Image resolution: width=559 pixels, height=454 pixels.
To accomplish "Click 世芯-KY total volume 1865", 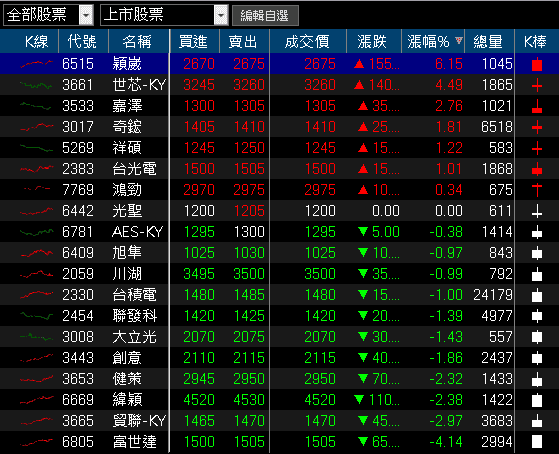I will pos(497,85).
